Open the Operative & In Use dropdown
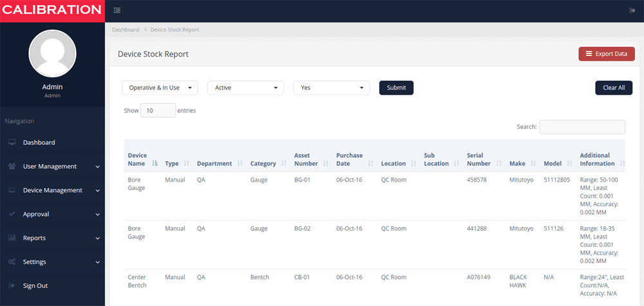 pyautogui.click(x=160, y=88)
